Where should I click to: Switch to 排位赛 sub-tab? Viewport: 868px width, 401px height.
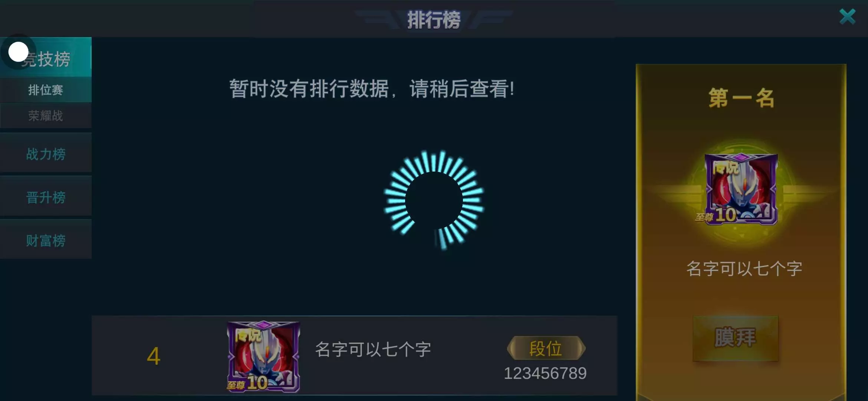click(x=46, y=90)
